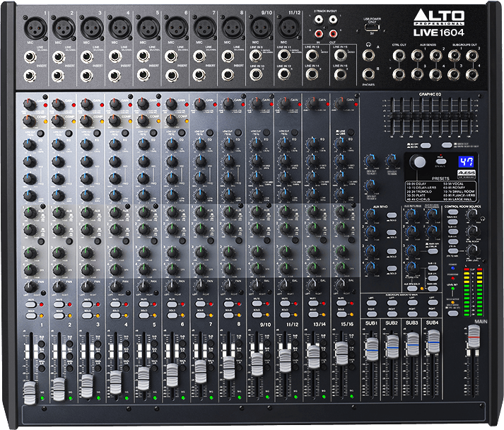Click the 2-track red RCA out jack
The height and width of the screenshot is (430, 504).
(x=333, y=33)
